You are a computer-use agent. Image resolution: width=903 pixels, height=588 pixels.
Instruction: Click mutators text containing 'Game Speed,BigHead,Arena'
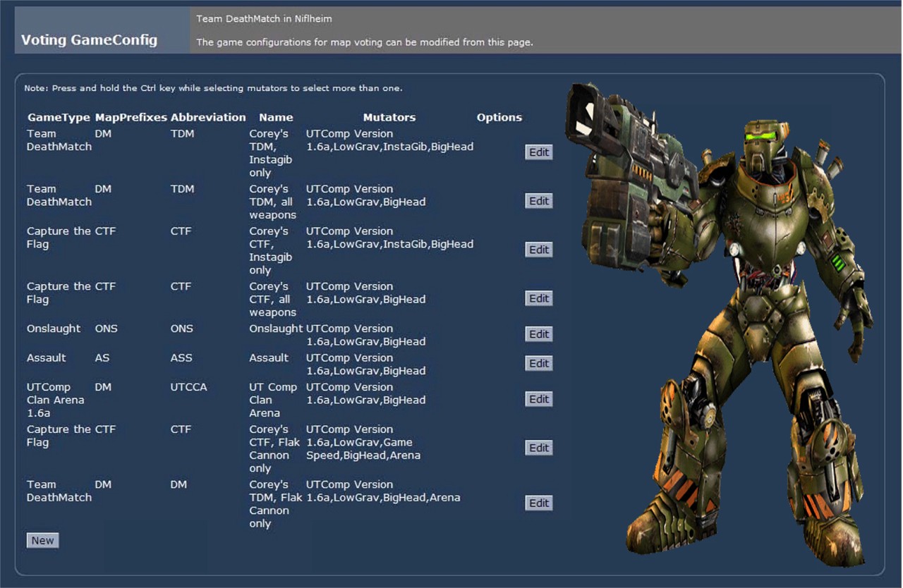click(x=363, y=442)
